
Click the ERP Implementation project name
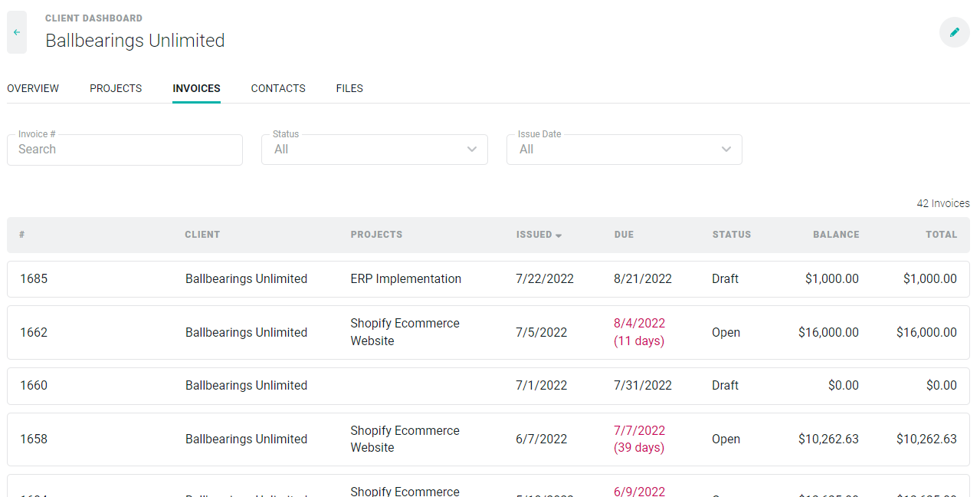406,279
